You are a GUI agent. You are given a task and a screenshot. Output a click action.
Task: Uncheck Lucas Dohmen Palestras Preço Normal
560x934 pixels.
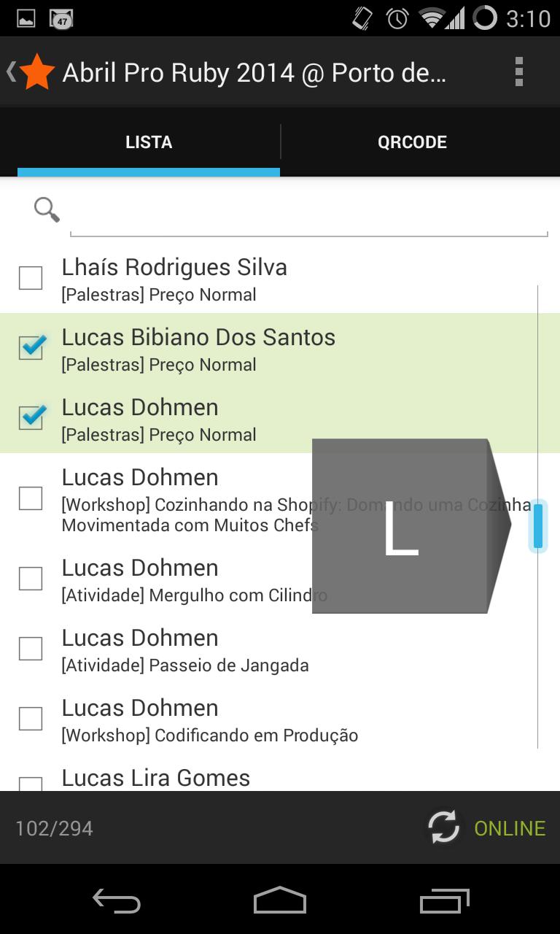[x=31, y=418]
